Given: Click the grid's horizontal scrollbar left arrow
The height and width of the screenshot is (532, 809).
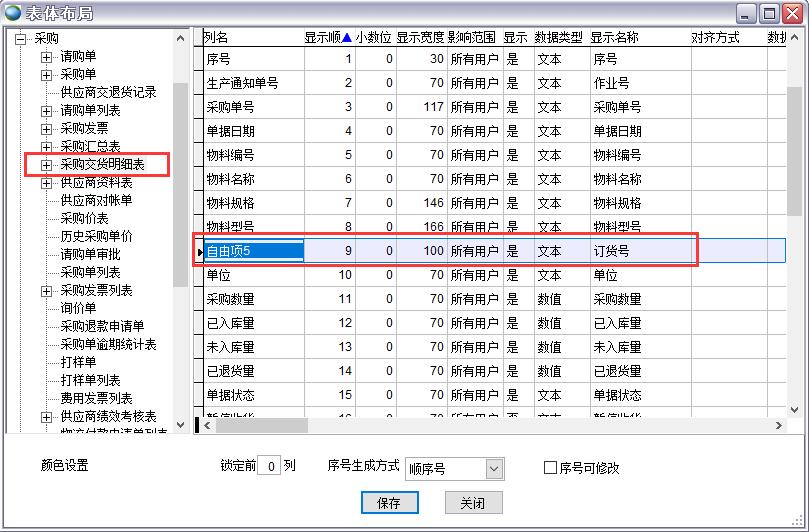Looking at the screenshot, I should [x=209, y=425].
